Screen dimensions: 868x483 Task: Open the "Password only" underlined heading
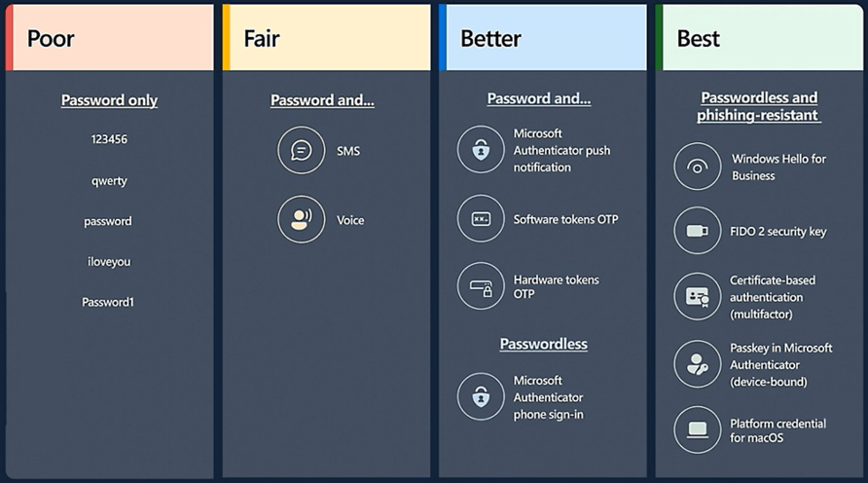(x=109, y=100)
